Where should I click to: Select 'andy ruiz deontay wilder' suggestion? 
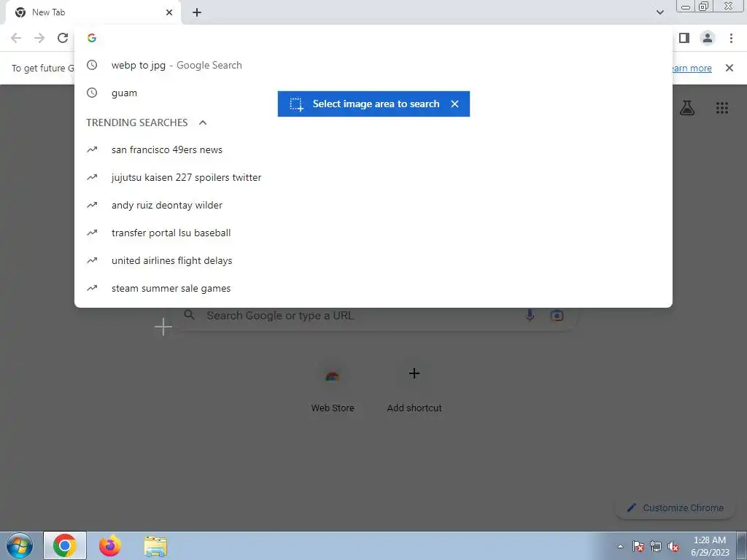click(x=373, y=205)
